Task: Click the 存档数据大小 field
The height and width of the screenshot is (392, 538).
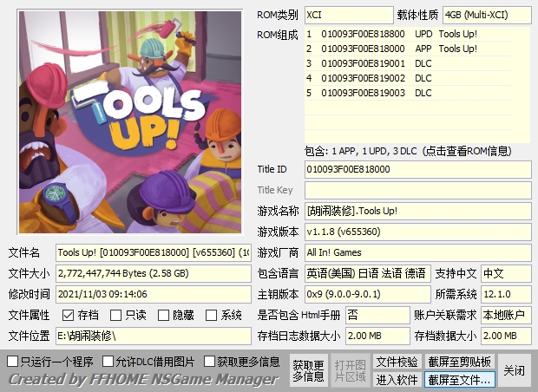Action: tap(506, 336)
